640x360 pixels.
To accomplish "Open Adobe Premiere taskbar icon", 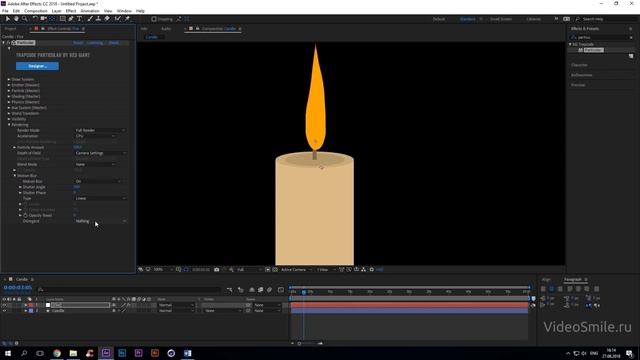I will (138, 353).
